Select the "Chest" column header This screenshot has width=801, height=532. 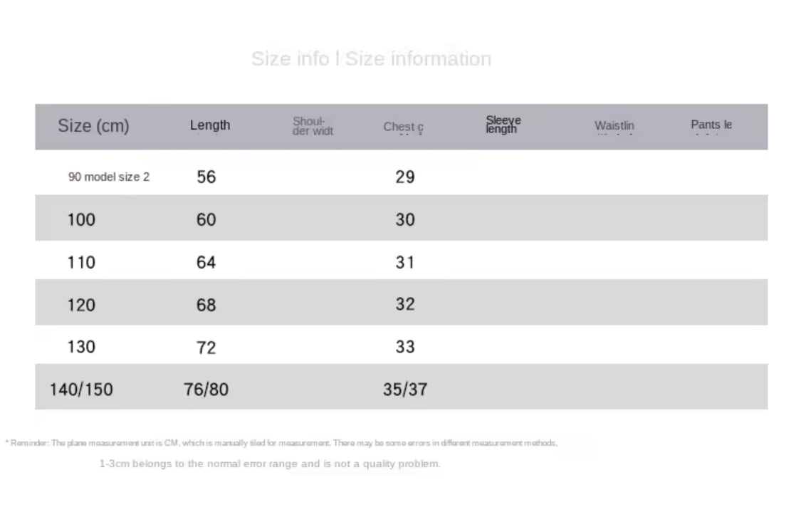point(403,127)
